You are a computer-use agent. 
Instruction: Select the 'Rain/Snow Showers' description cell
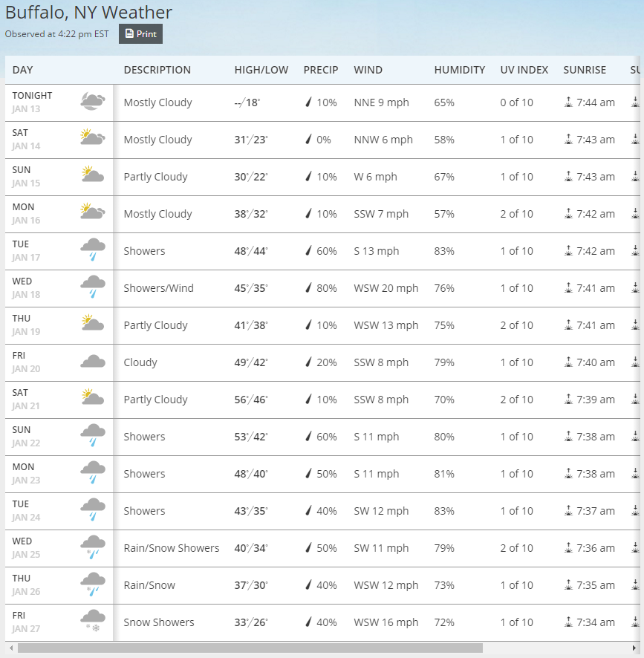172,547
